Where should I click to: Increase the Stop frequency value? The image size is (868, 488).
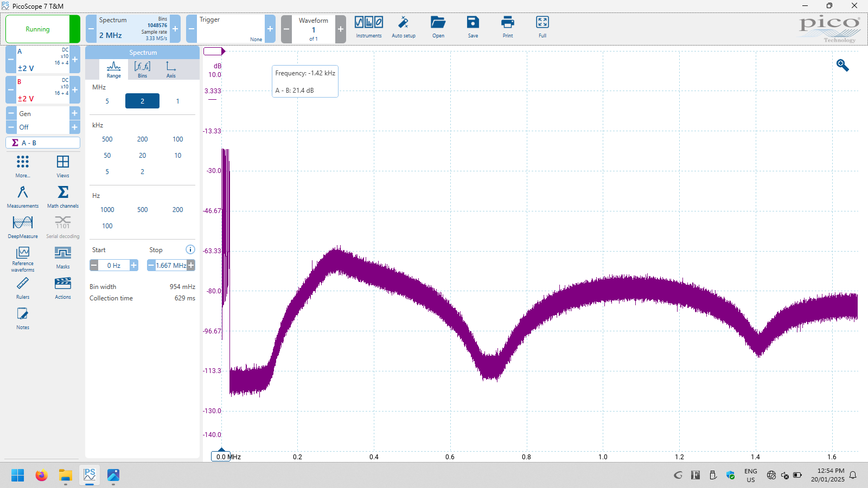point(191,265)
